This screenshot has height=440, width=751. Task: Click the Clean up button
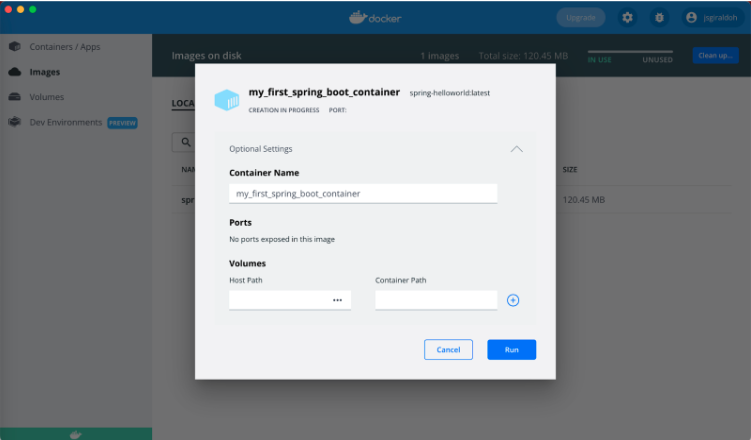point(715,56)
